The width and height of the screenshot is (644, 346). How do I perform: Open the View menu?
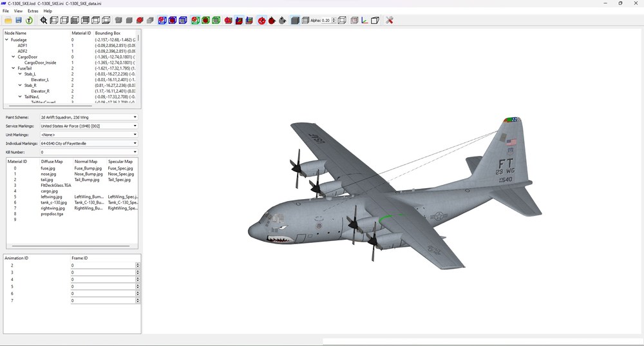pos(18,11)
